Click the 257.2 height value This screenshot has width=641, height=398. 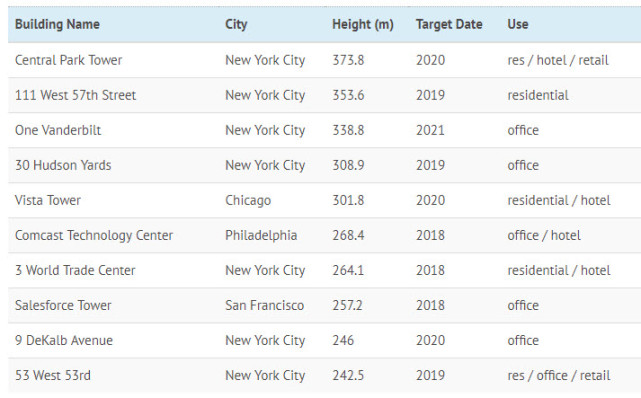tap(347, 305)
